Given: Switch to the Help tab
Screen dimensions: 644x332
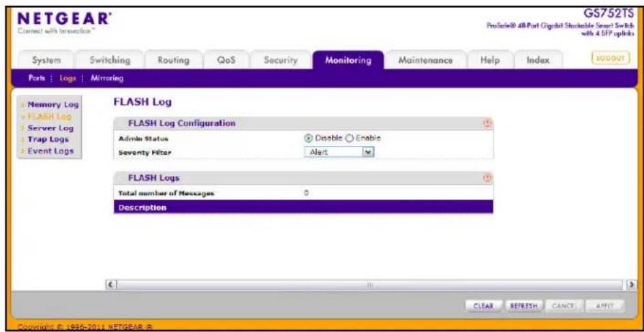Looking at the screenshot, I should [x=490, y=61].
